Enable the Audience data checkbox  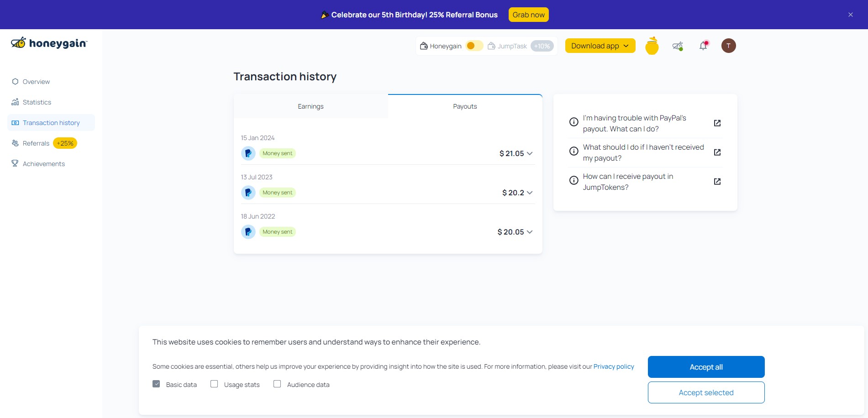277,384
